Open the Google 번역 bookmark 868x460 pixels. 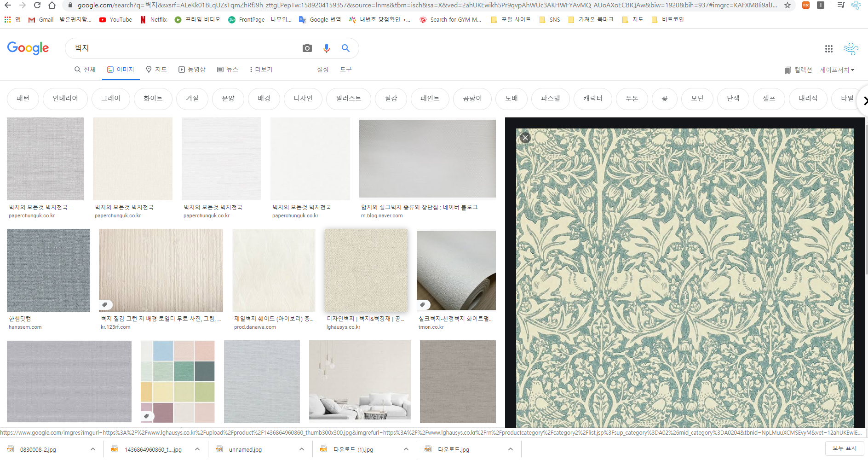(320, 19)
